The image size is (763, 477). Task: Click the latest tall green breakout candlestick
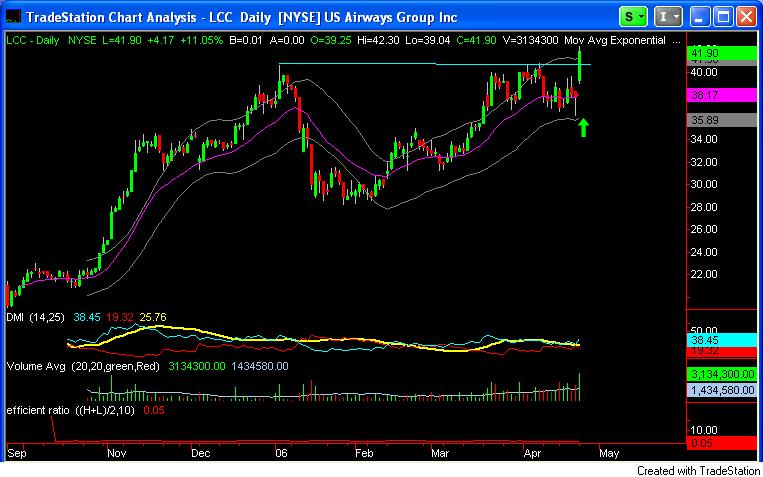point(580,68)
